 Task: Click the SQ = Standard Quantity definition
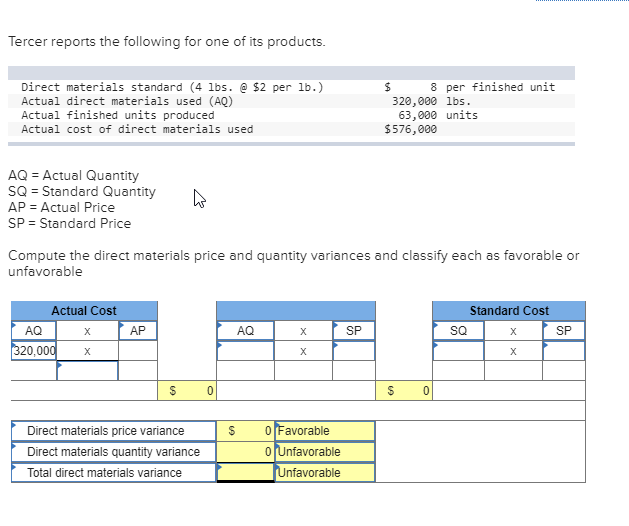click(x=82, y=191)
